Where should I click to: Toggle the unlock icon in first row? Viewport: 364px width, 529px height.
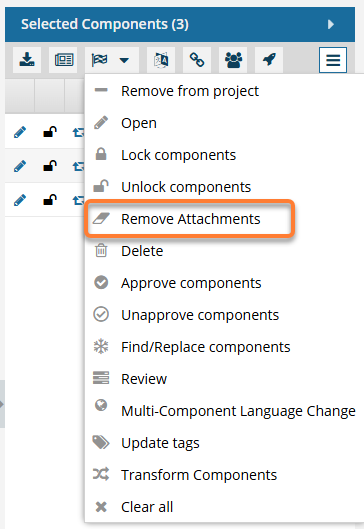point(50,132)
